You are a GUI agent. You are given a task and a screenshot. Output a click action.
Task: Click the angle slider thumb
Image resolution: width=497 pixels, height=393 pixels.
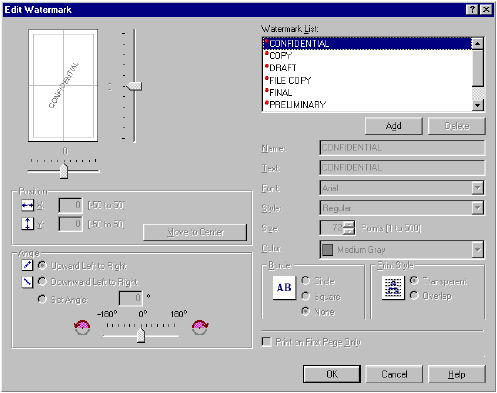click(141, 335)
